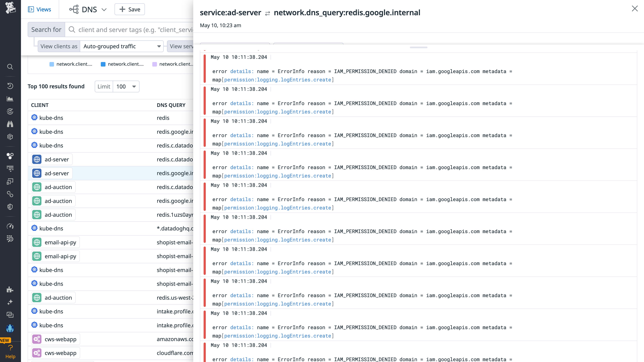Click the Datadog mascot logo

point(10,8)
